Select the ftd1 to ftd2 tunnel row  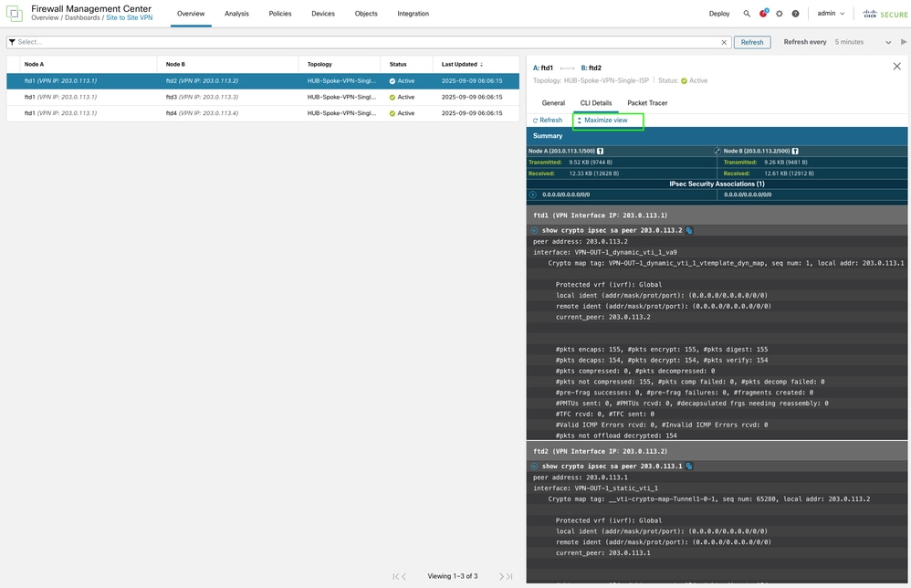pos(263,80)
